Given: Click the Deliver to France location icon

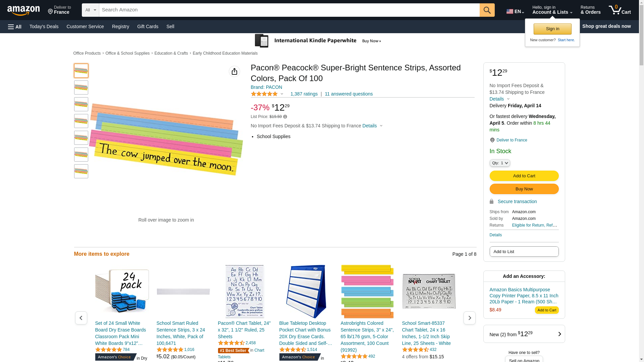Looking at the screenshot, I should point(492,140).
